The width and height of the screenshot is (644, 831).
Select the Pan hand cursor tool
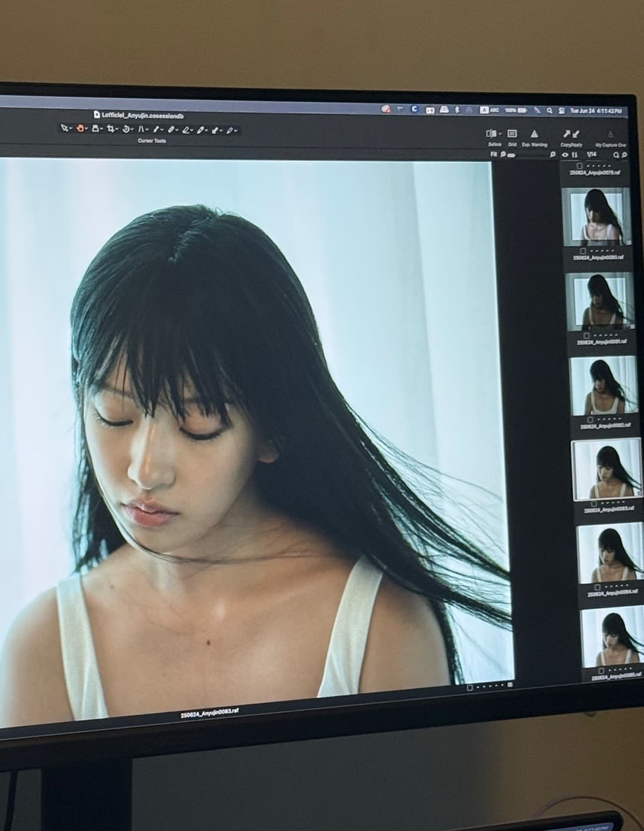[80, 128]
